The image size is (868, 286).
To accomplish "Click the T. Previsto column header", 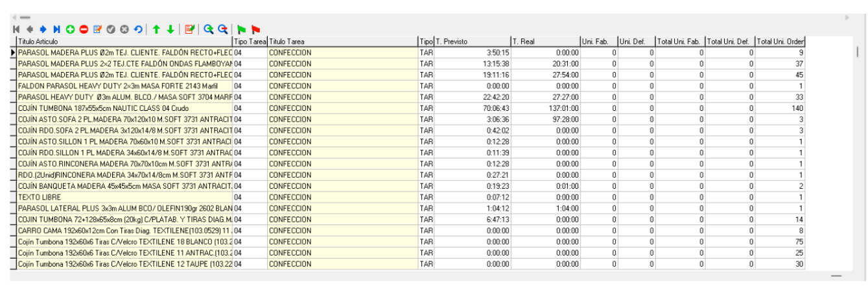I will click(472, 42).
